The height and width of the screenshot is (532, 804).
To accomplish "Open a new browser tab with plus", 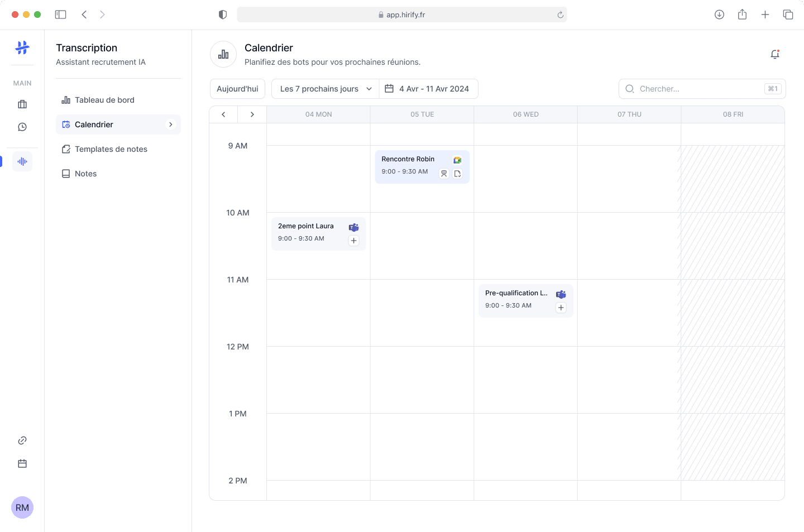I will (x=765, y=15).
